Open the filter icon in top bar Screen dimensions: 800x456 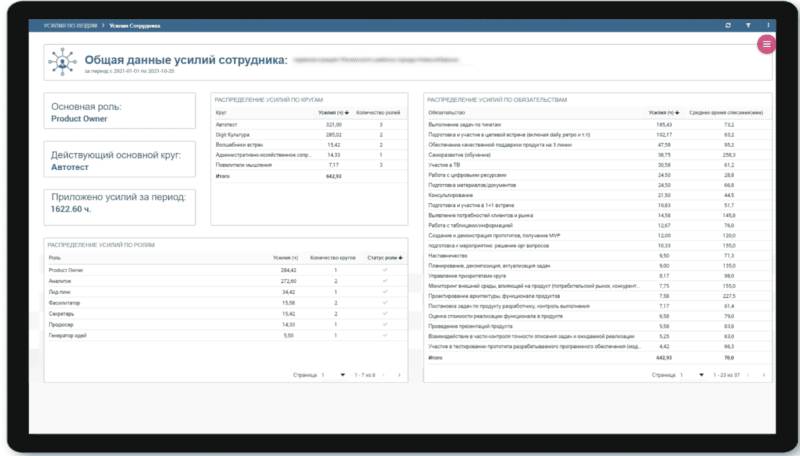(x=747, y=24)
